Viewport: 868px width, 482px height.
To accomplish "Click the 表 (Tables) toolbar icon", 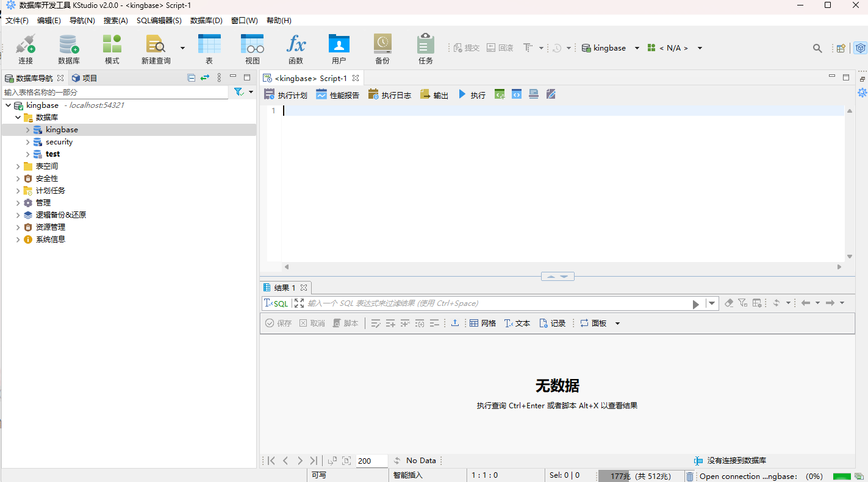I will point(209,48).
